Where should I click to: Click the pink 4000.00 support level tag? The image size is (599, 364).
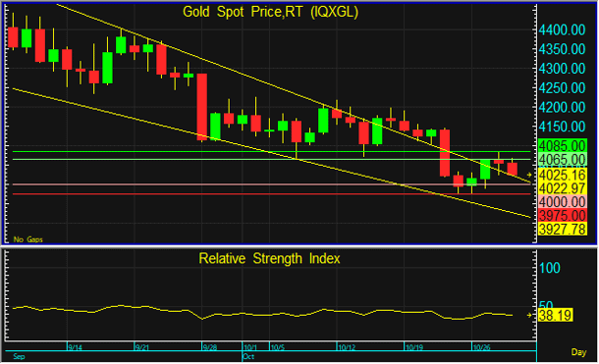coord(563,202)
